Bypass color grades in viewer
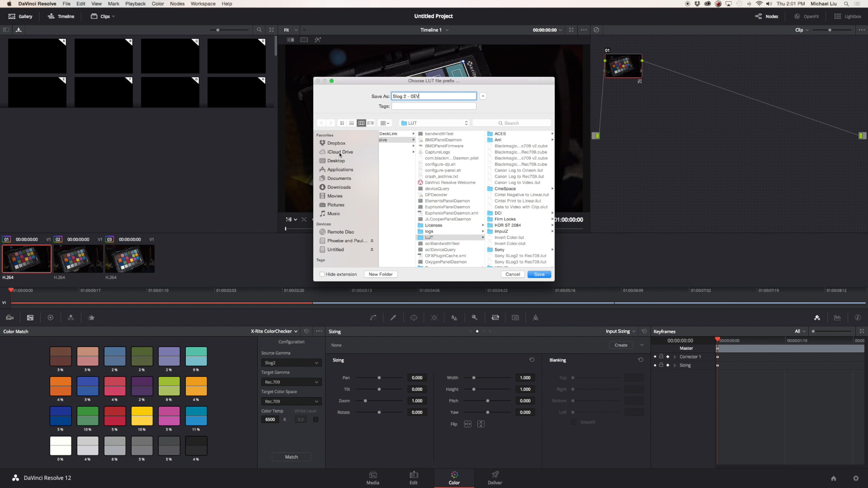 [x=596, y=30]
